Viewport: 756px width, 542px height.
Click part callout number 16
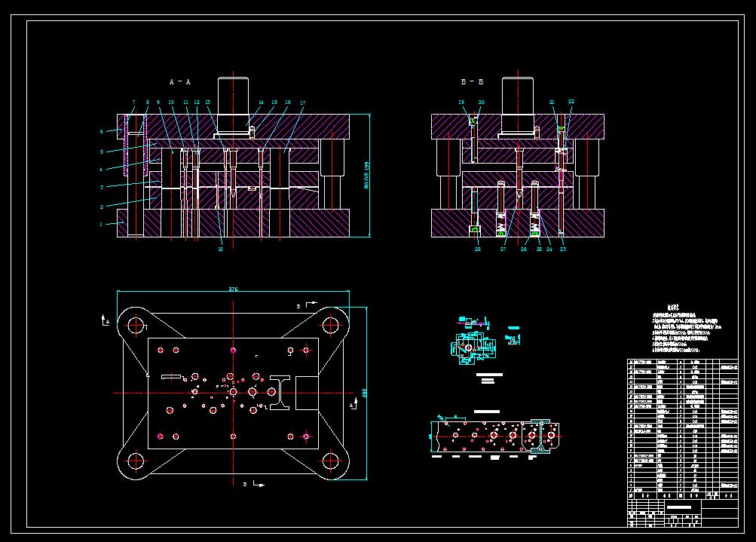(288, 103)
